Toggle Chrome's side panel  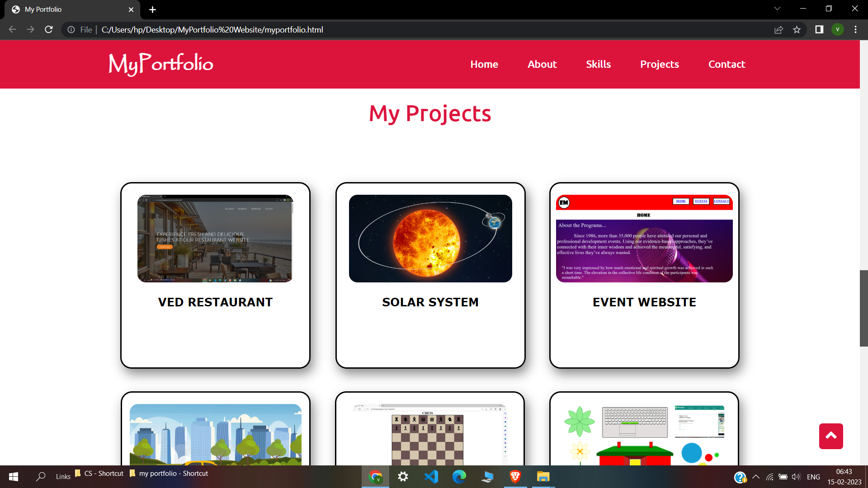pyautogui.click(x=819, y=29)
